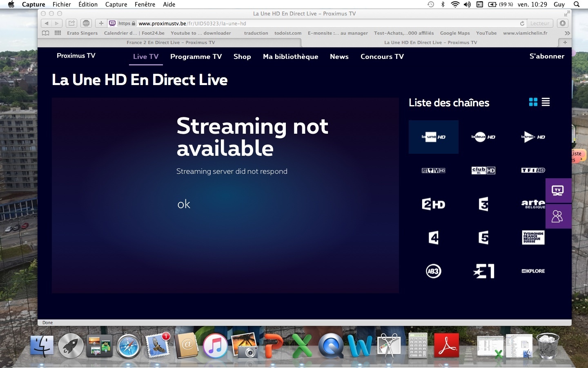Select the La Une HD channel logo
This screenshot has width=588, height=368.
(x=434, y=137)
